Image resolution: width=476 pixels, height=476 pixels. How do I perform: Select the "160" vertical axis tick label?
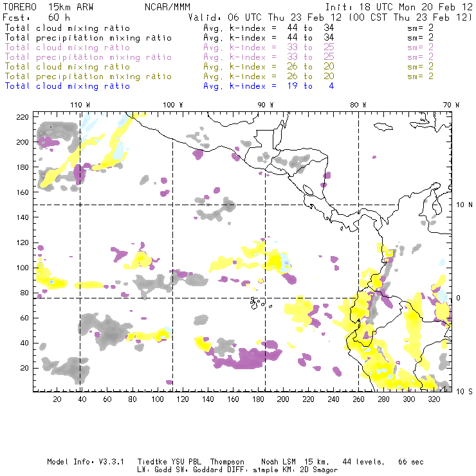(x=23, y=192)
